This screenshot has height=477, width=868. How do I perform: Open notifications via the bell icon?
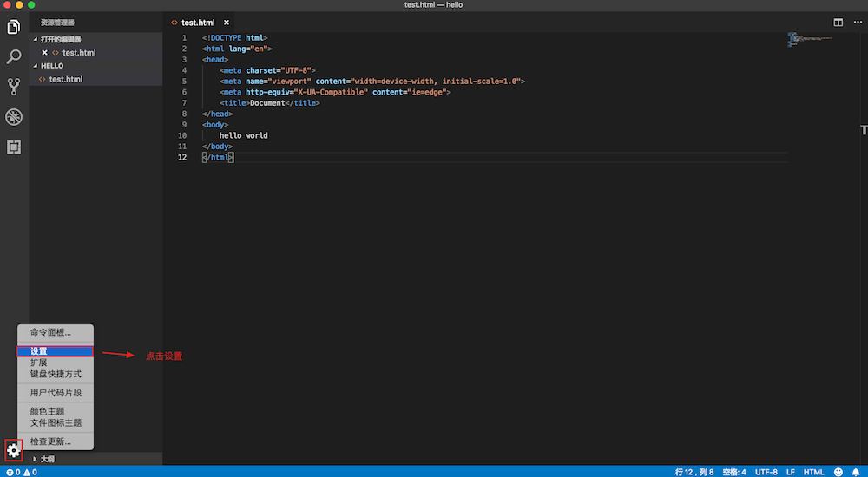coord(856,472)
